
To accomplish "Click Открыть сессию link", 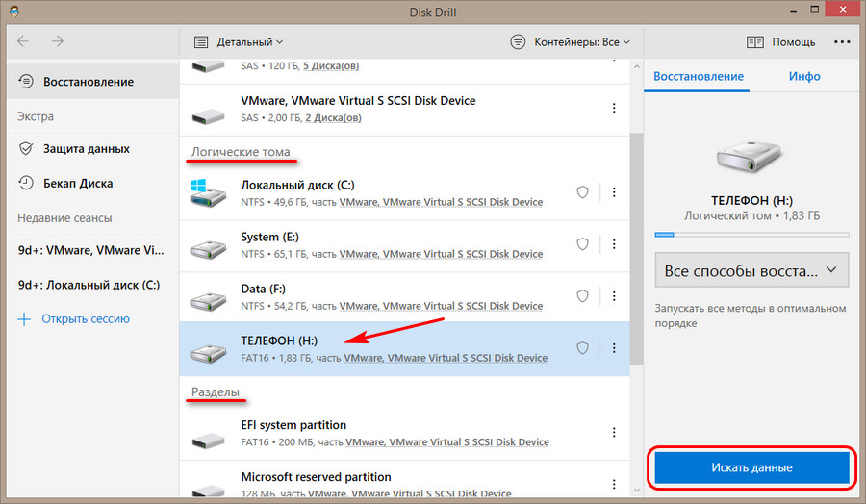I will 86,319.
